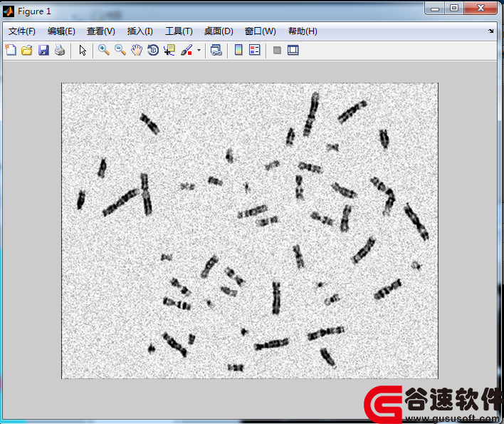This screenshot has width=504, height=424.
Task: Open the 工具(T) menu
Action: (x=179, y=31)
